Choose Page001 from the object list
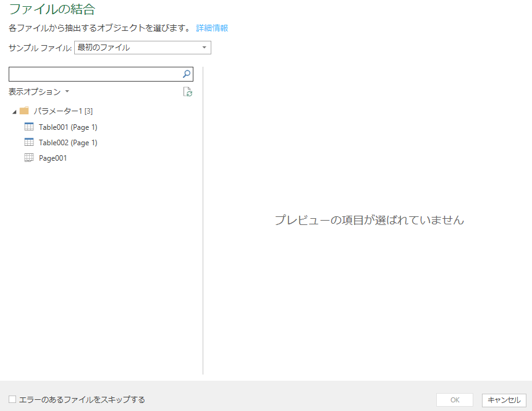 53,158
